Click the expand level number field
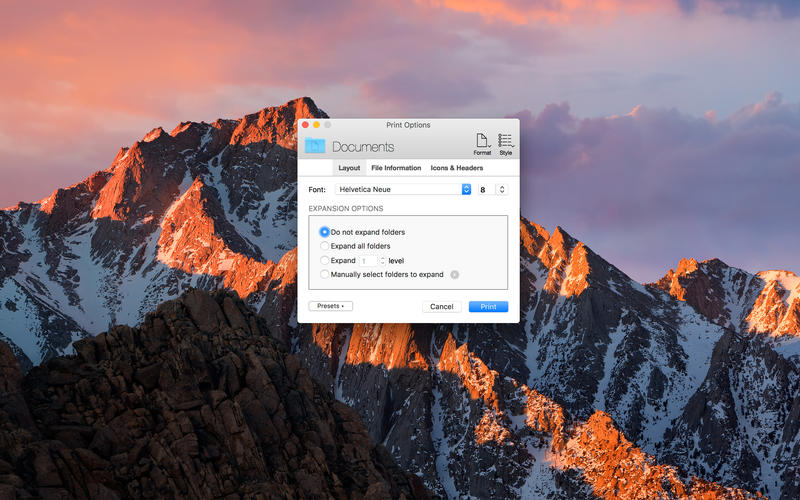 [368, 261]
